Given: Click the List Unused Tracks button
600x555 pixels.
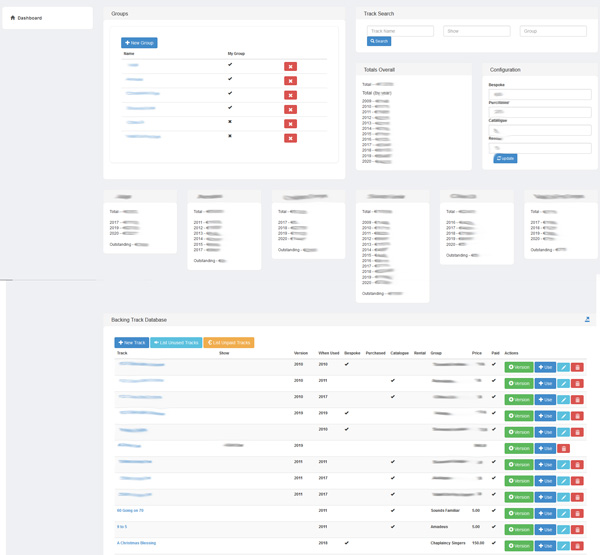Looking at the screenshot, I should tap(176, 343).
